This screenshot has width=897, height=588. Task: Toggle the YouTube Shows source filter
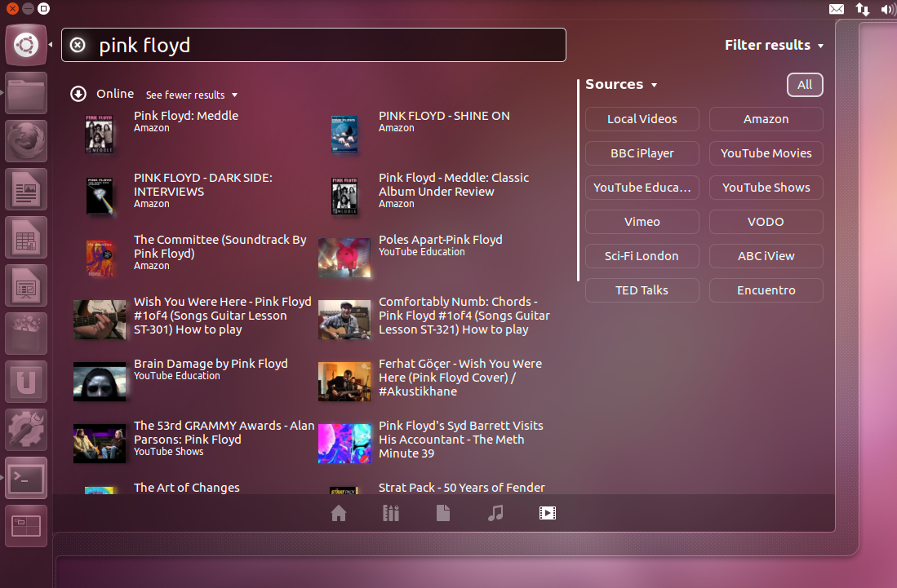(766, 188)
